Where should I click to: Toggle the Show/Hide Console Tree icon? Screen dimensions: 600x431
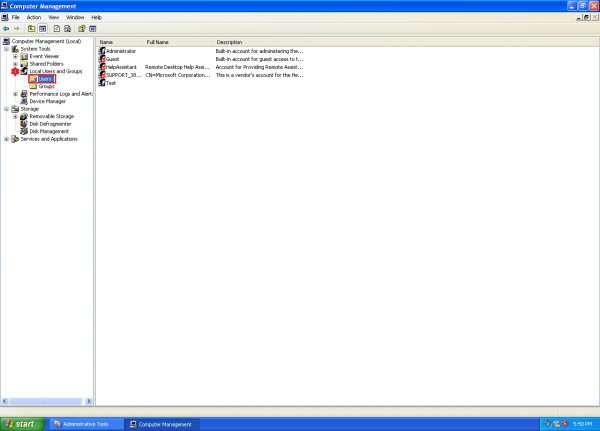42,29
